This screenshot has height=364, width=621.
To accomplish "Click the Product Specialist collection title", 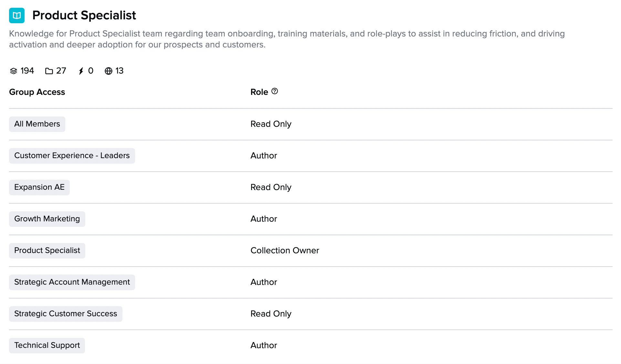I will tap(84, 15).
